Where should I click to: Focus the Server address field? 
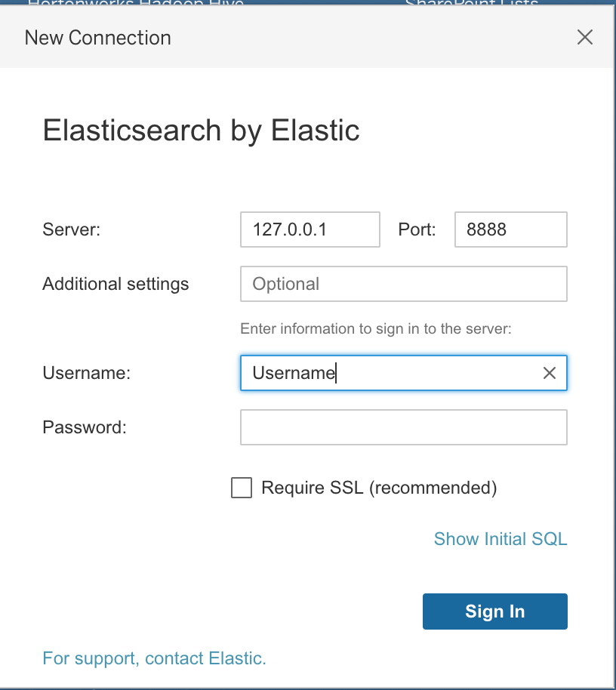click(x=310, y=229)
